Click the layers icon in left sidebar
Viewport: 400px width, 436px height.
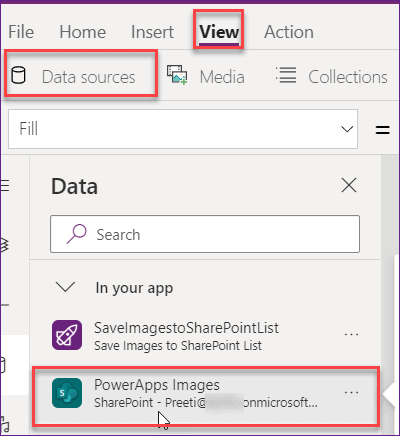[5, 245]
